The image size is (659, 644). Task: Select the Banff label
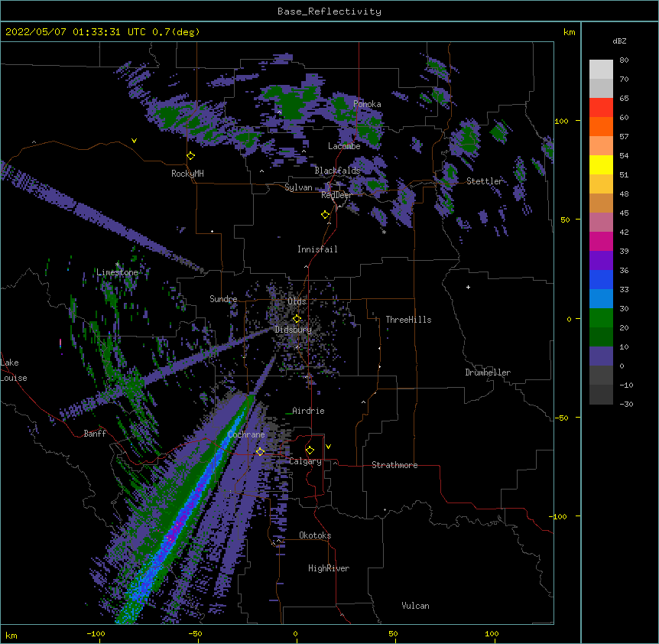click(x=95, y=434)
